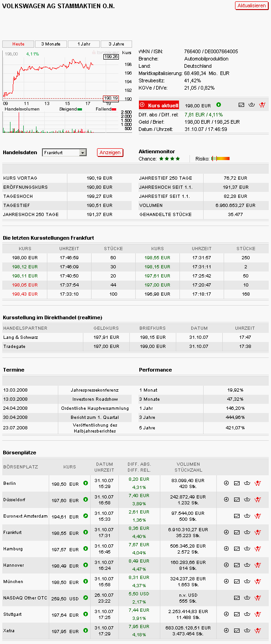Show the 1 Jahr chart tab

tap(84, 44)
